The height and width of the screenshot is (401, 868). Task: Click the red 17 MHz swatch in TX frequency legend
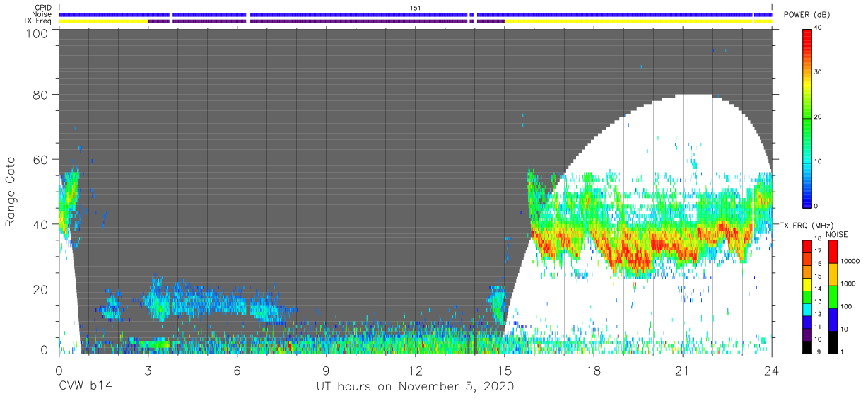point(807,246)
